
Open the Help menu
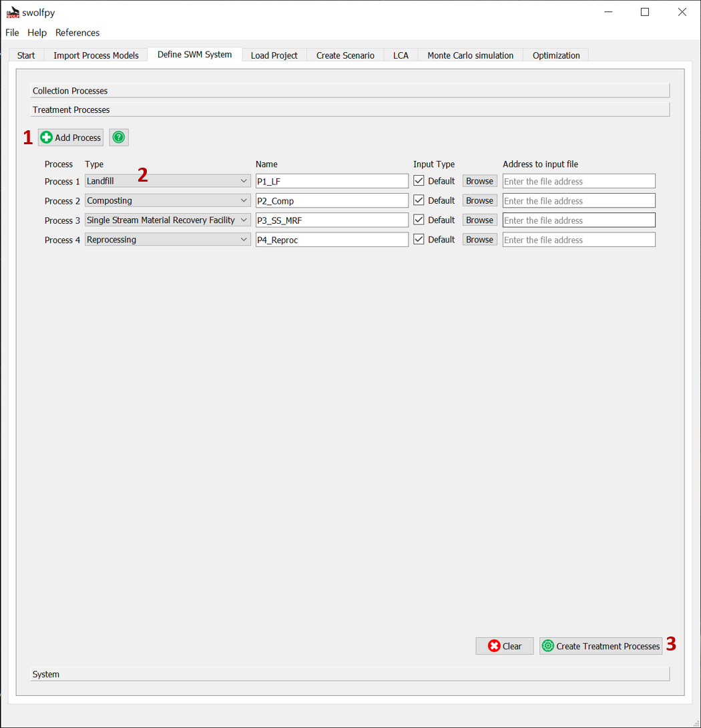pos(37,33)
